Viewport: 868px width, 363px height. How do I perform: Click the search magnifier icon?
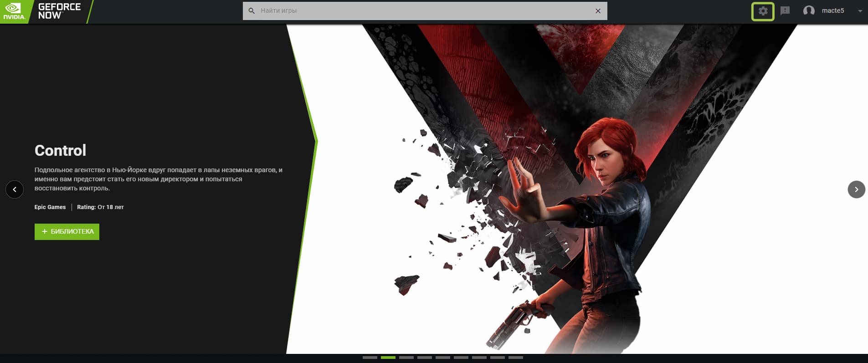coord(252,11)
